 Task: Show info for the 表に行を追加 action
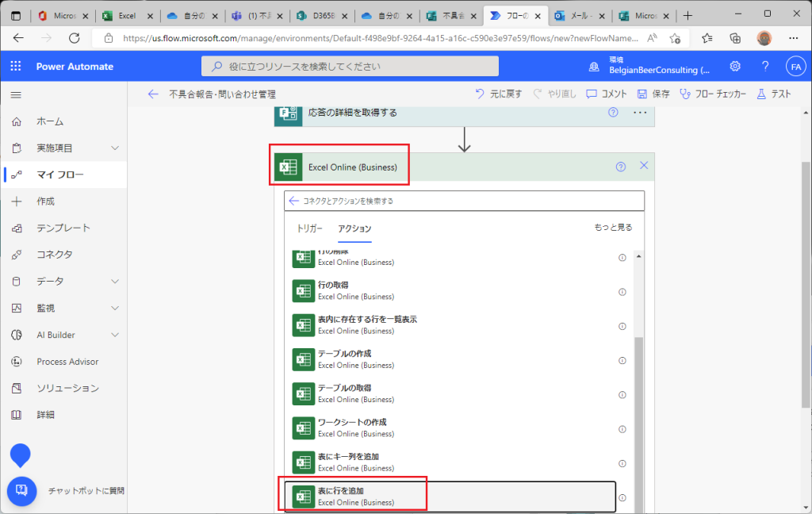coord(622,497)
